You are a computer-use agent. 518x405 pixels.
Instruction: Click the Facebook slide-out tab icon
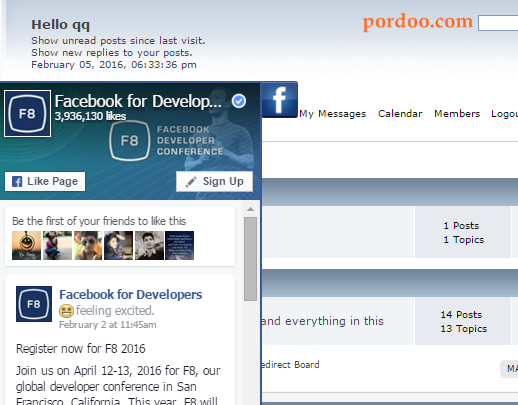point(279,100)
